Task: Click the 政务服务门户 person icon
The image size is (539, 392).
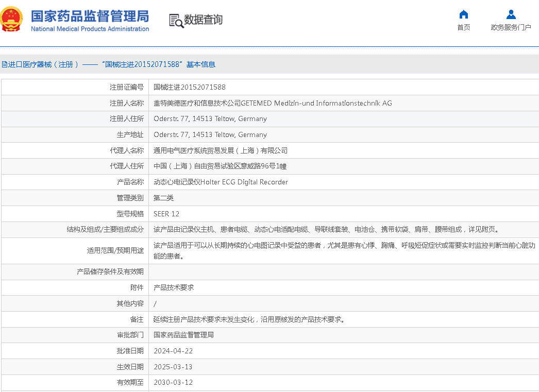Action: tap(511, 14)
